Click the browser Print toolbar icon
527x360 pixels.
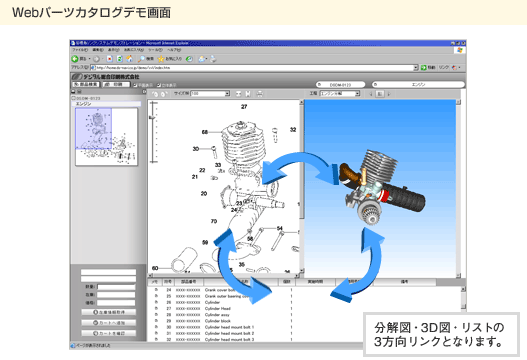tap(213, 59)
